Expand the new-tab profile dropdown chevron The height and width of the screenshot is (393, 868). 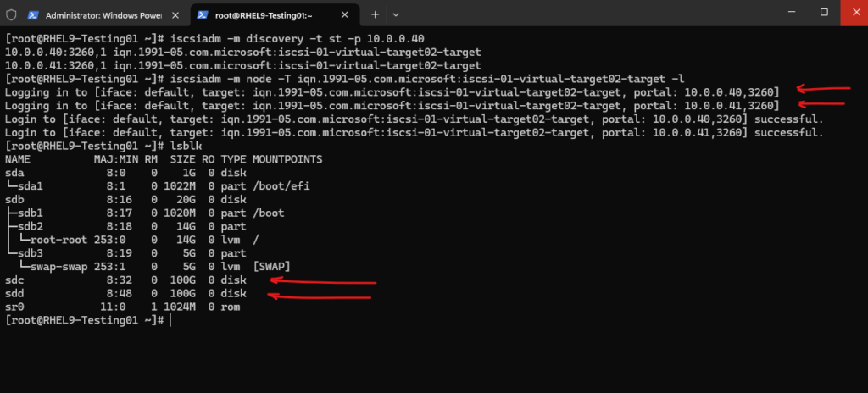tap(396, 14)
